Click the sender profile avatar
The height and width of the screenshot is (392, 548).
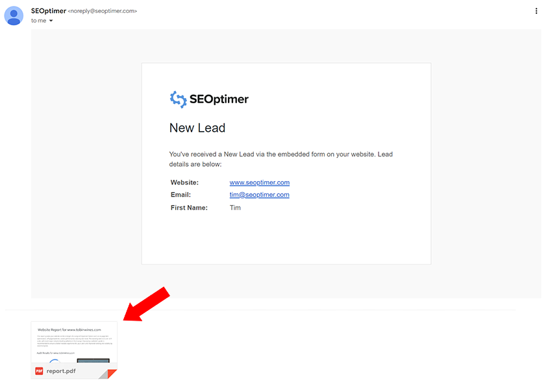tap(14, 16)
